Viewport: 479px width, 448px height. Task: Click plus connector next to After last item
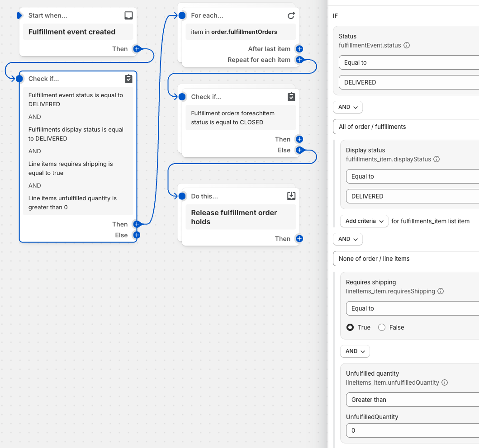[299, 49]
